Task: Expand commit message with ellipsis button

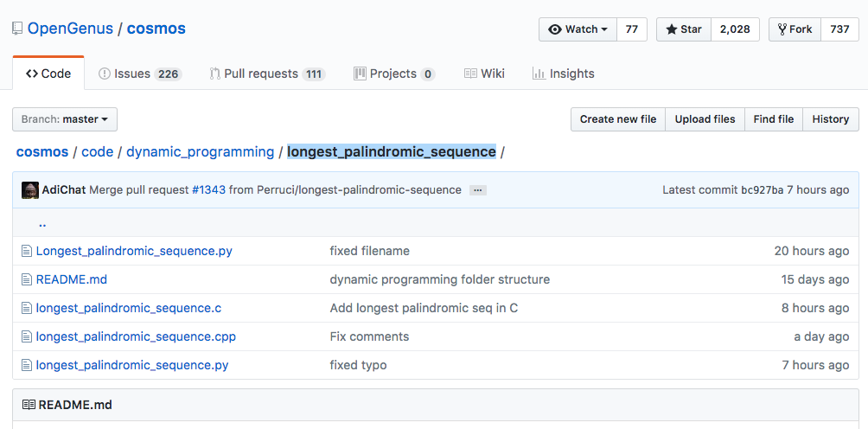Action: pyautogui.click(x=478, y=190)
